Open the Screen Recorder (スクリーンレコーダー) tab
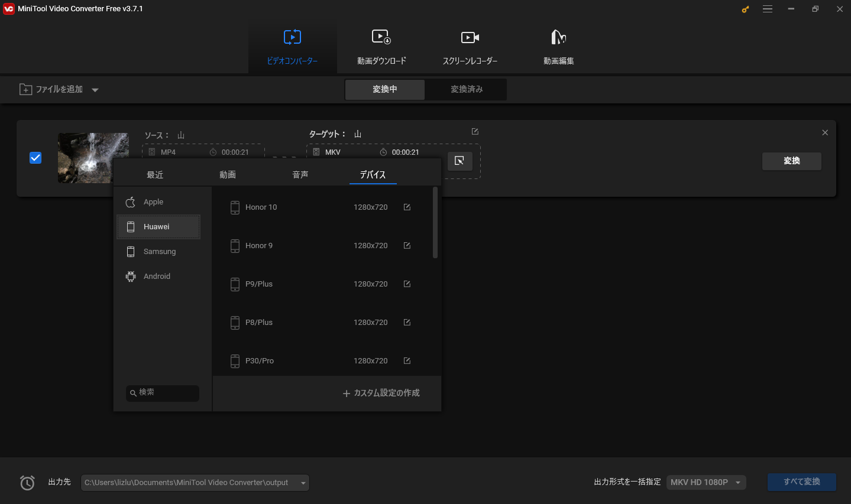Viewport: 851px width, 504px height. click(470, 47)
